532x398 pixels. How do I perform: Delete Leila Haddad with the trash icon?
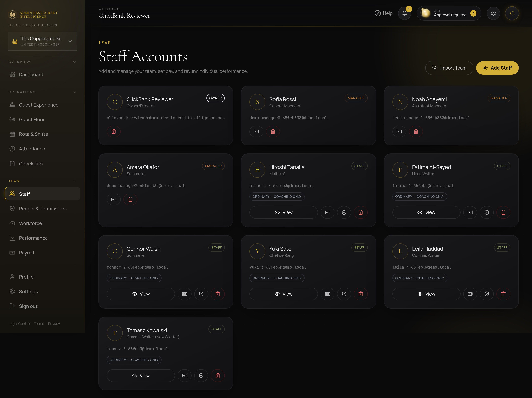(x=503, y=294)
